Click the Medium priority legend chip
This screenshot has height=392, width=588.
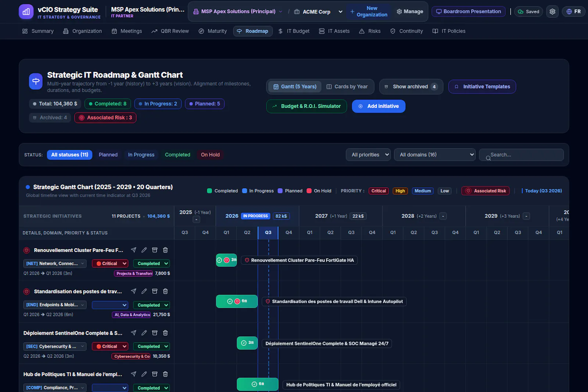coord(423,191)
